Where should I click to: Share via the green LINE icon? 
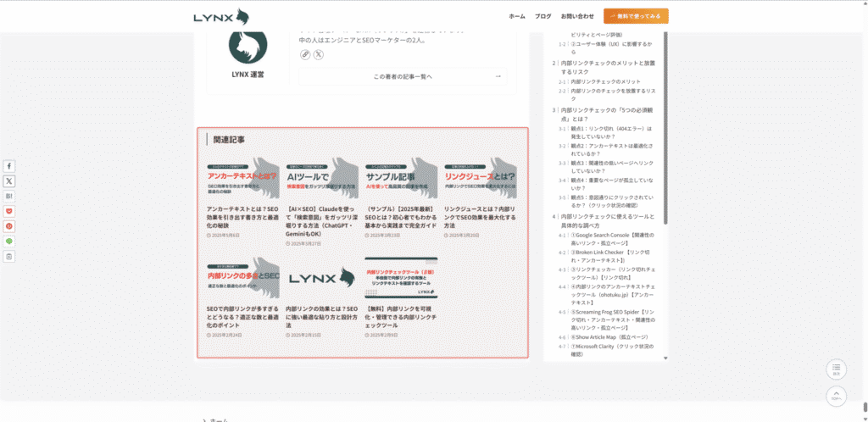click(9, 242)
